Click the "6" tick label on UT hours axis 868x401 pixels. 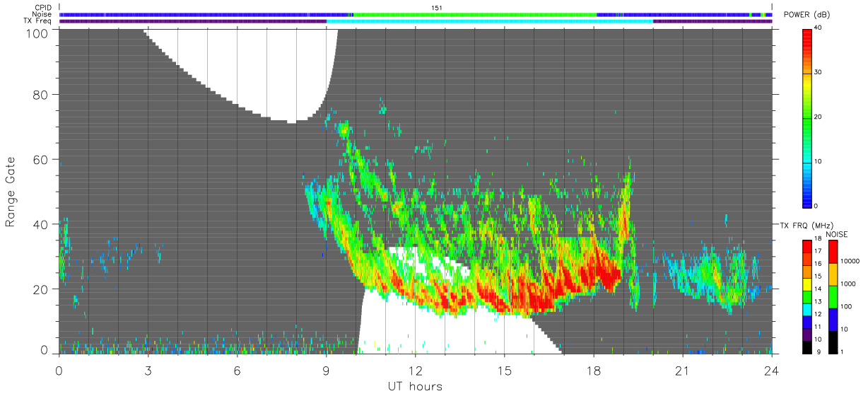click(x=237, y=370)
